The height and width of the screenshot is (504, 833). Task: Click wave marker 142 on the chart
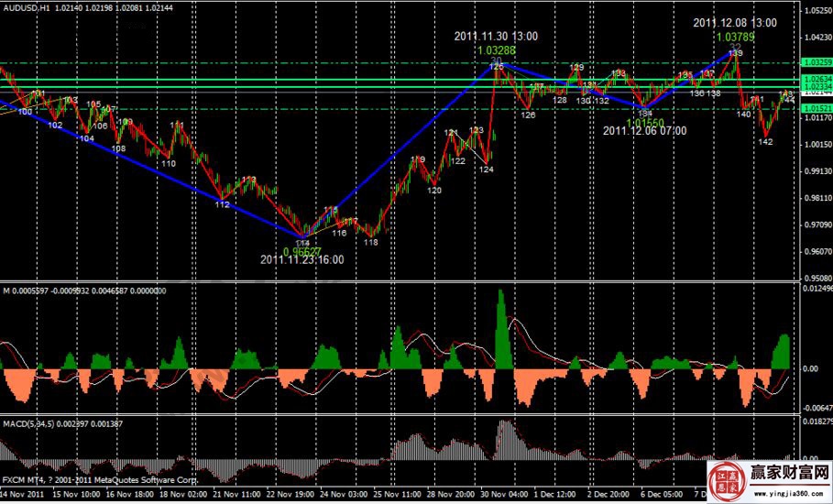pyautogui.click(x=765, y=142)
